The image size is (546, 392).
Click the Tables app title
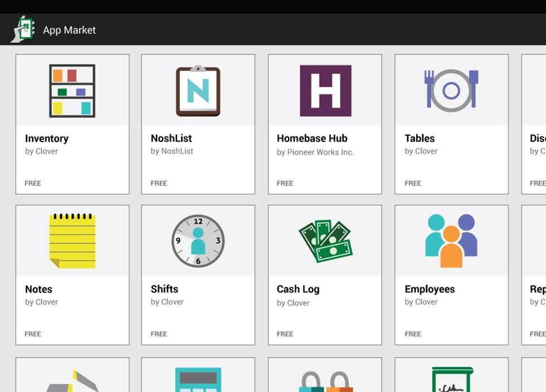[420, 138]
